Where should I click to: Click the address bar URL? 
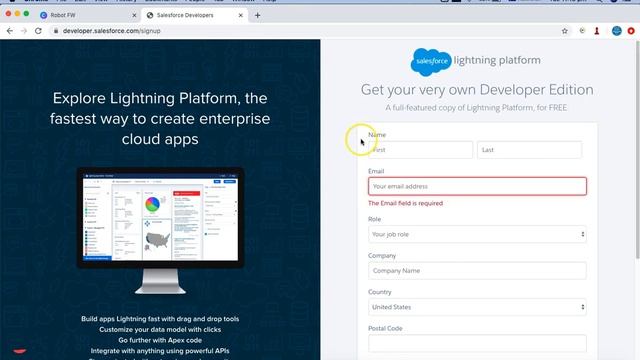(111, 31)
